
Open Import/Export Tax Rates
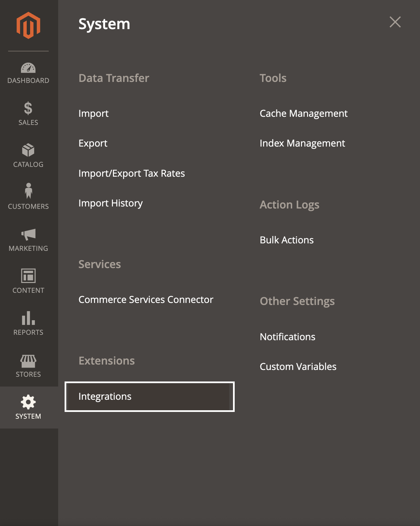click(132, 173)
